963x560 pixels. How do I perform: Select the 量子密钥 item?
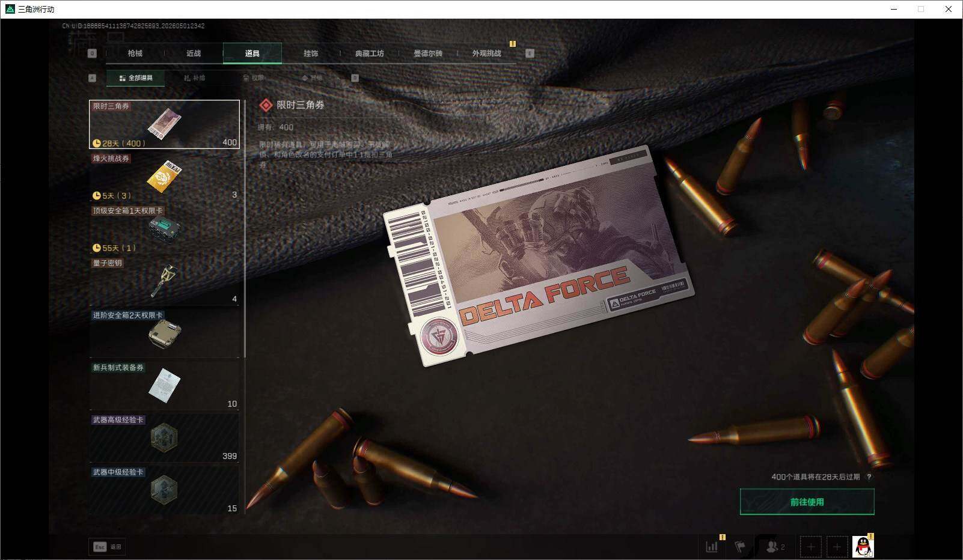[x=164, y=281]
